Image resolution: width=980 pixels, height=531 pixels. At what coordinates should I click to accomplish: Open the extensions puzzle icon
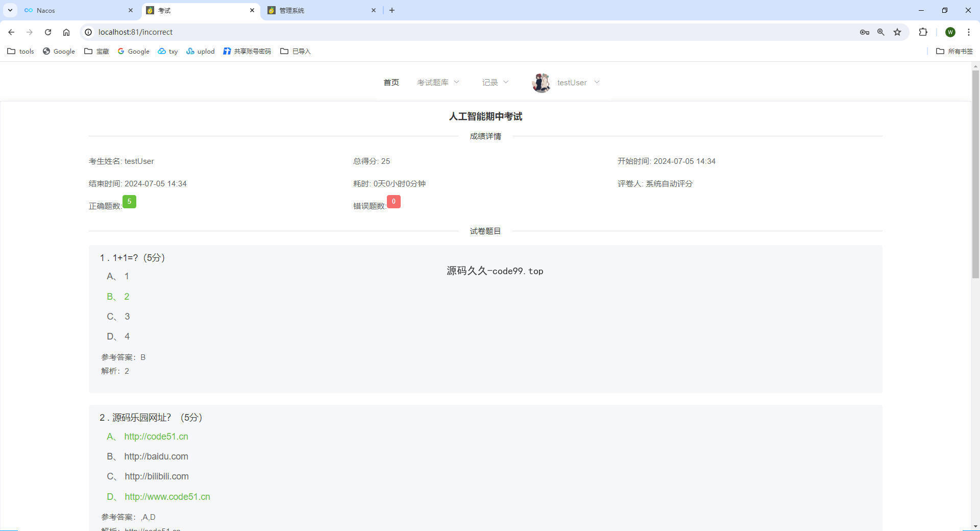(x=923, y=32)
